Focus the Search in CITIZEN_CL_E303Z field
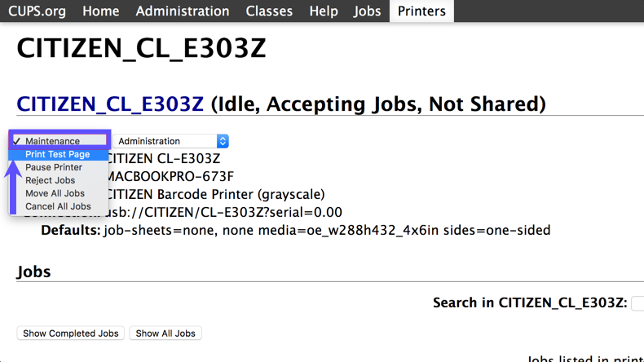644x362 pixels. 637,303
